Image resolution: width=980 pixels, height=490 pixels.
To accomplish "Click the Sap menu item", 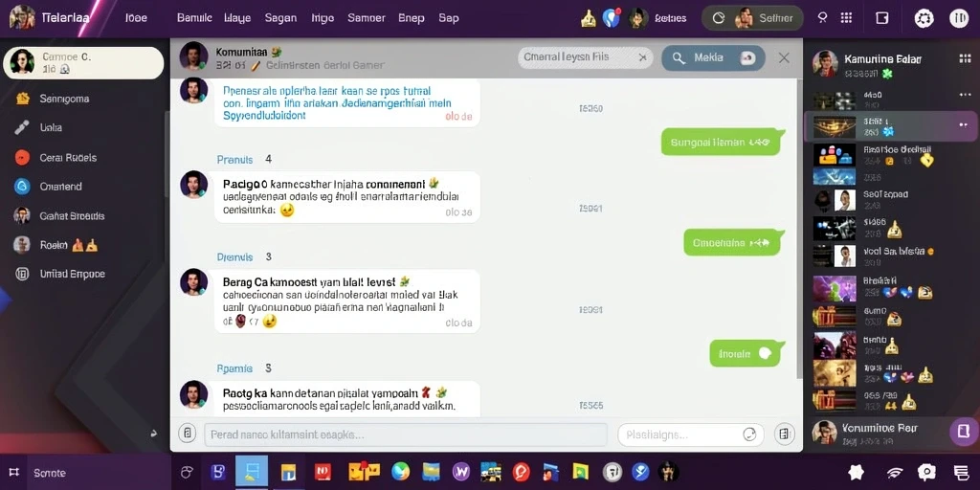I will (448, 18).
